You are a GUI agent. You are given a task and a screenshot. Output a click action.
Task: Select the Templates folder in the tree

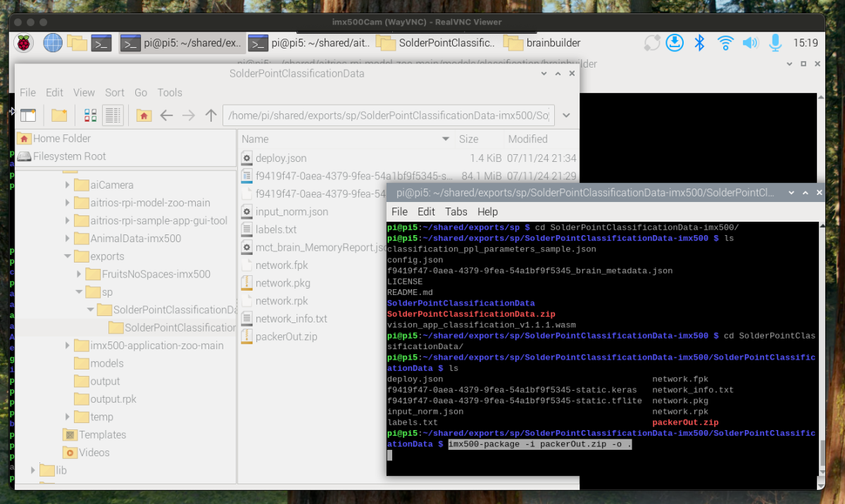[x=94, y=435]
